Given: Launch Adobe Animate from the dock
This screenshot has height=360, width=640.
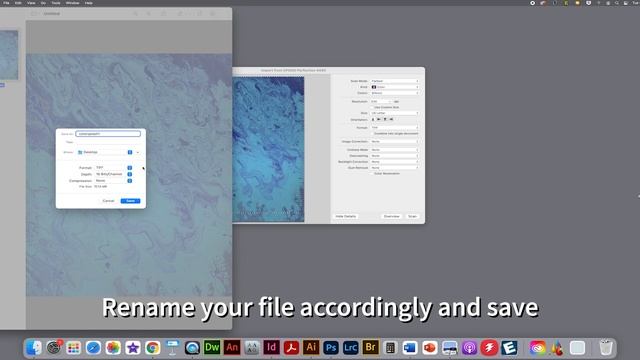Looking at the screenshot, I should (x=232, y=348).
